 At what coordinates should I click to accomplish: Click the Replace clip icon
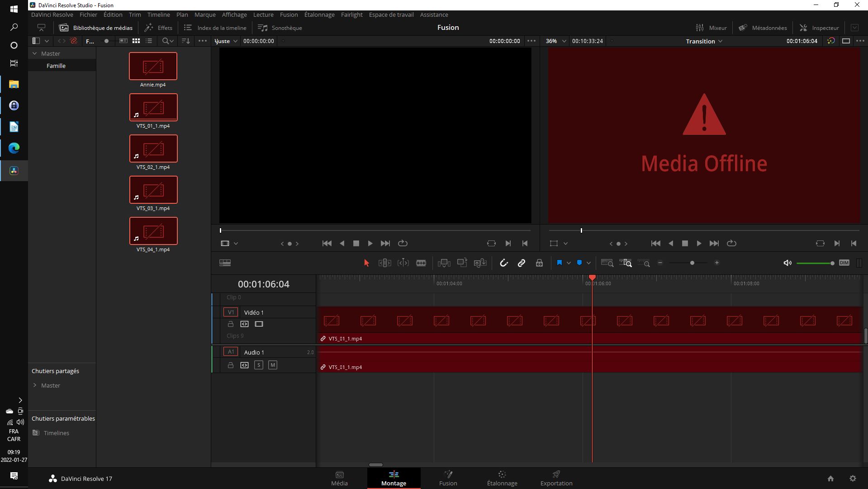480,263
